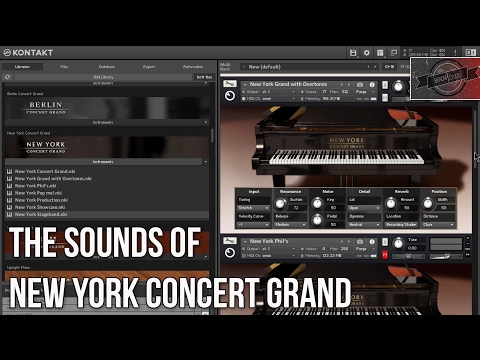Image resolution: width=480 pixels, height=360 pixels.
Task: Open edit wrench for New York Grand with Overtones
Action: [230, 83]
